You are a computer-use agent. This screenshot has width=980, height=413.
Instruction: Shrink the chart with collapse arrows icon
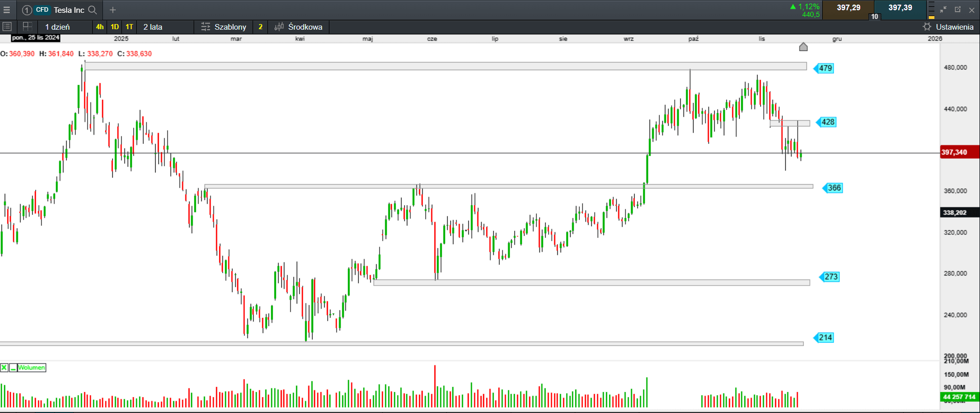[x=943, y=10]
